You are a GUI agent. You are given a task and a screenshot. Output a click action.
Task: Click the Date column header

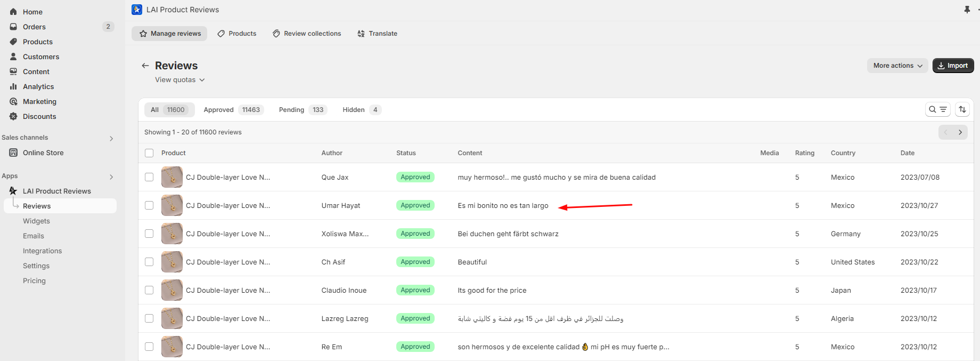[908, 153]
